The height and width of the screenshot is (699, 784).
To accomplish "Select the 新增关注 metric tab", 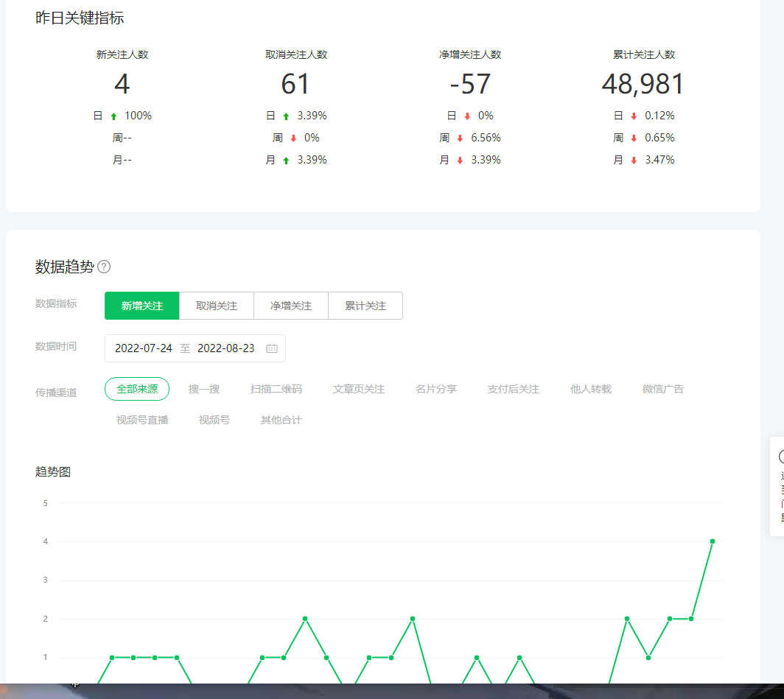I will click(x=142, y=306).
